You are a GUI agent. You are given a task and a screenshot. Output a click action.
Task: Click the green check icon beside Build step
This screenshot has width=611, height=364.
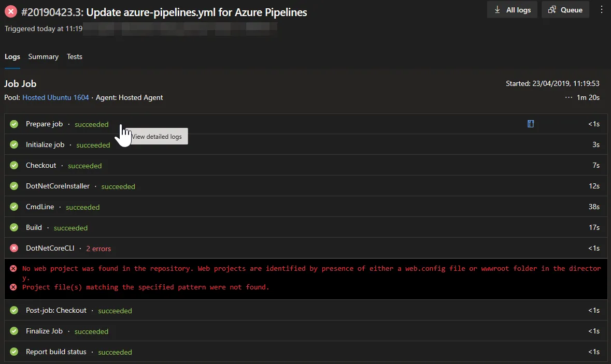point(15,227)
